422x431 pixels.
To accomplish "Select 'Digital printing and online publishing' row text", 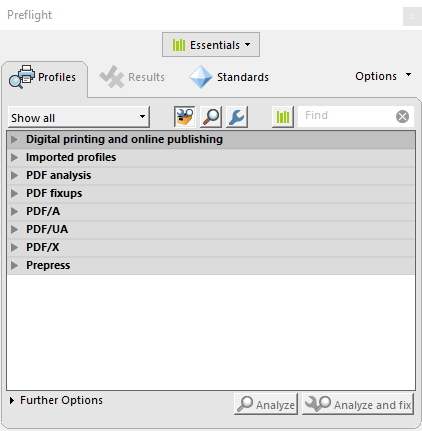I will click(124, 139).
